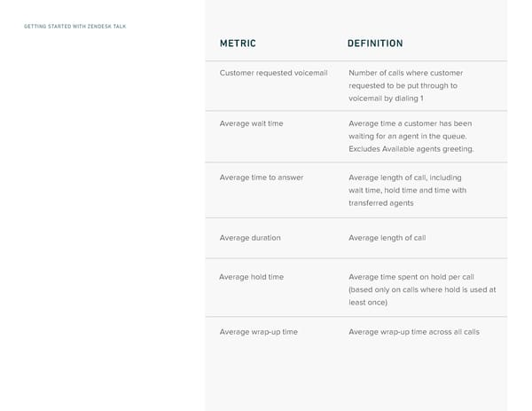Select the 'Average hold time' metric

(252, 277)
